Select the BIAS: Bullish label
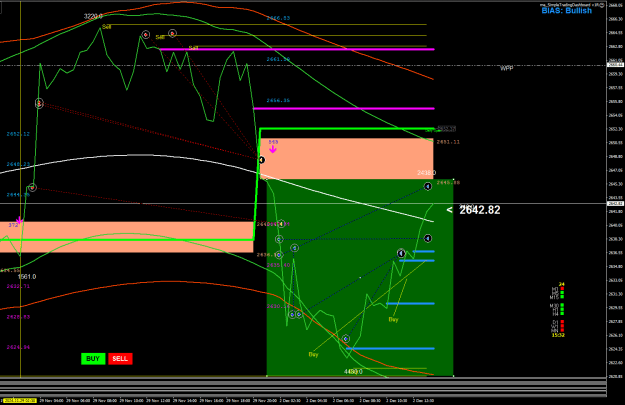This screenshot has width=625, height=405. click(x=566, y=11)
